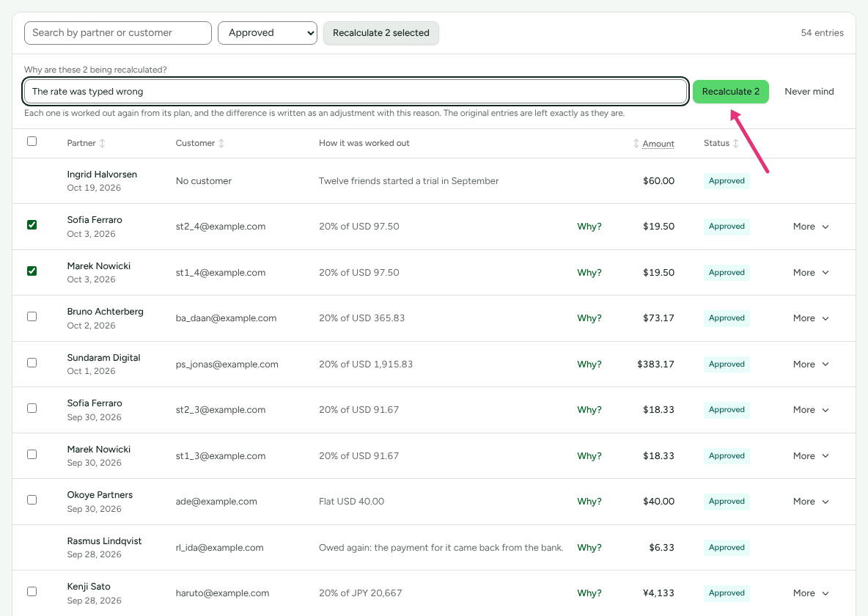Click the 54 entries count label

coord(822,33)
